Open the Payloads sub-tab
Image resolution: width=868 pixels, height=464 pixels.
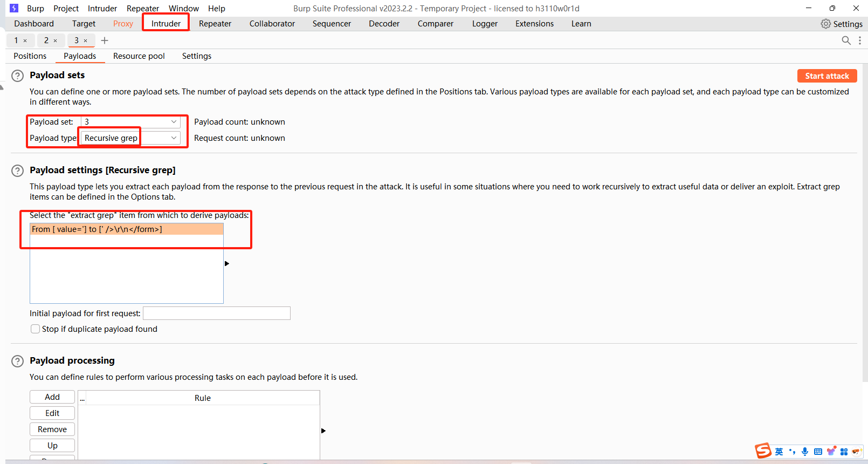tap(80, 56)
